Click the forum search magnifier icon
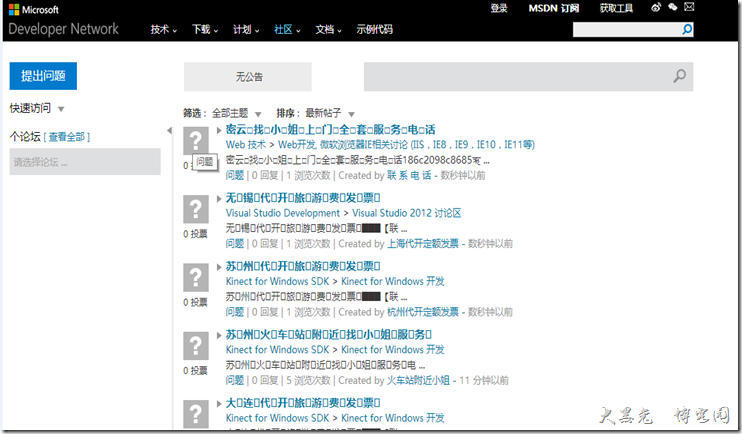 (x=680, y=76)
